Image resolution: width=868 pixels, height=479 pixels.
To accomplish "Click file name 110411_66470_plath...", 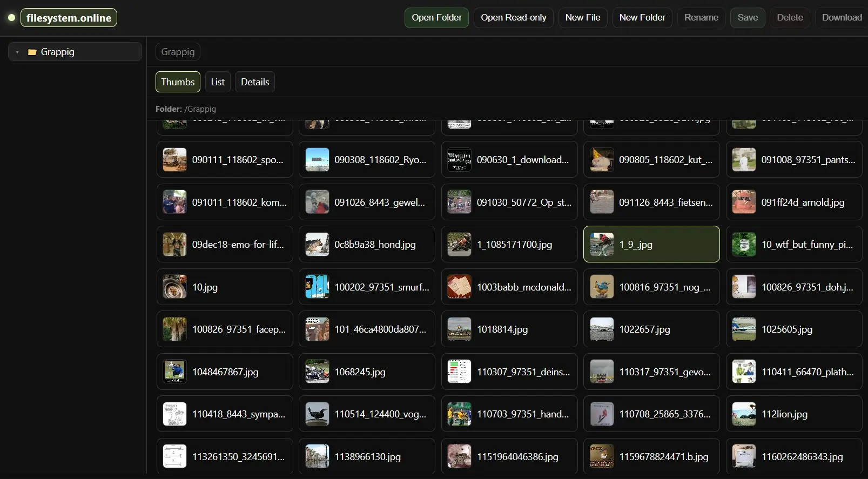I will click(808, 372).
